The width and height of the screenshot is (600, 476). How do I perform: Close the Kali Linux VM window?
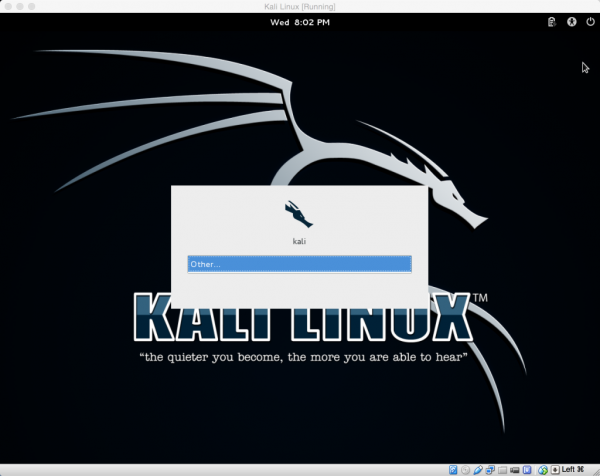tap(8, 7)
